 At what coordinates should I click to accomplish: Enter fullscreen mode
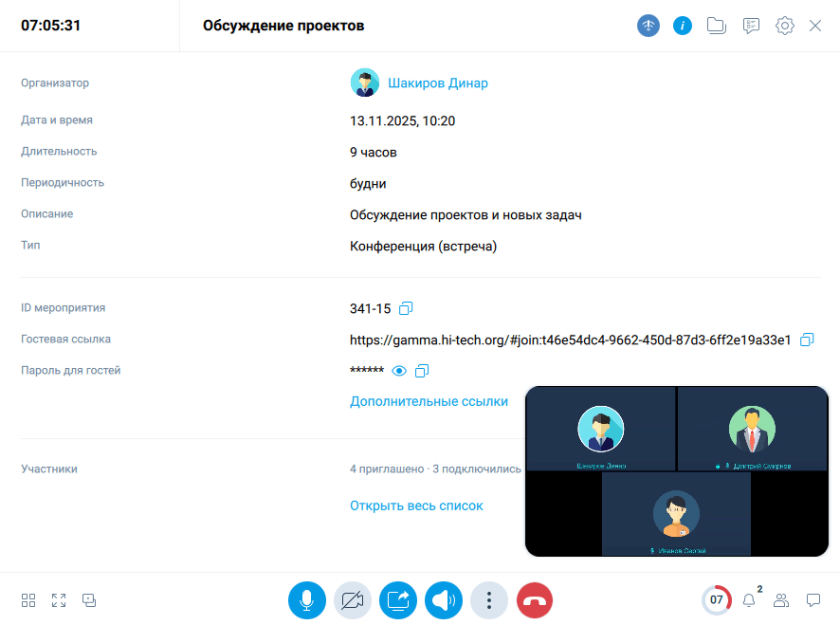pos(59,599)
